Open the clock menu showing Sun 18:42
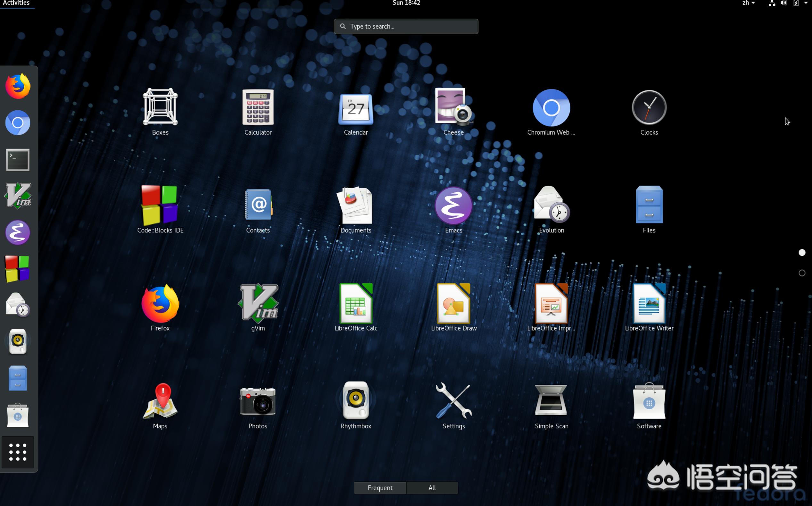Viewport: 812px width, 506px height. click(x=406, y=3)
